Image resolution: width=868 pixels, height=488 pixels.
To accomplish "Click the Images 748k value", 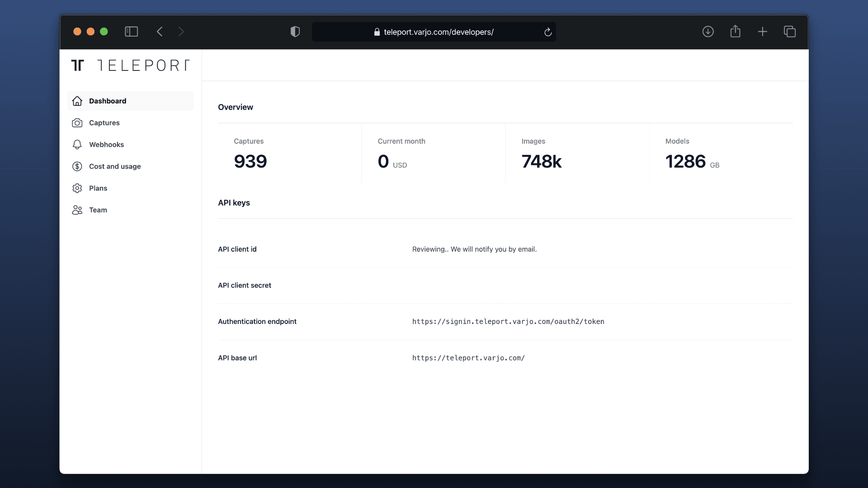I will pos(542,161).
